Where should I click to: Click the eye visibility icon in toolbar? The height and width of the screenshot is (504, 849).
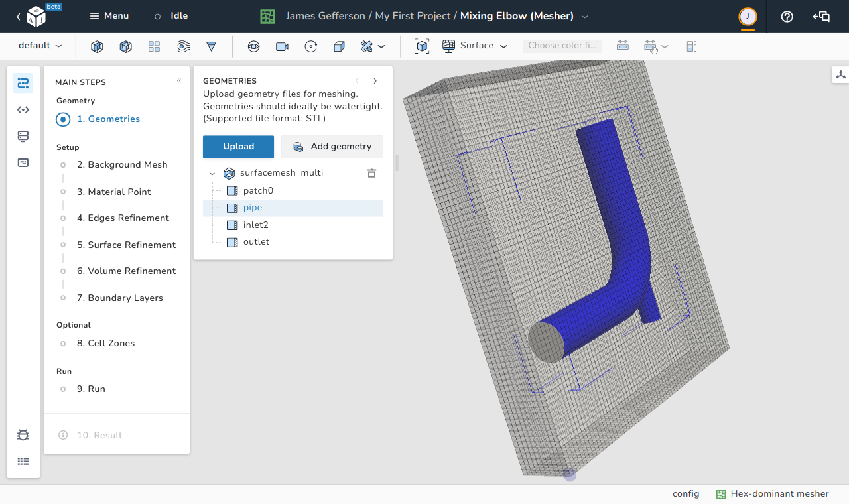pyautogui.click(x=253, y=46)
